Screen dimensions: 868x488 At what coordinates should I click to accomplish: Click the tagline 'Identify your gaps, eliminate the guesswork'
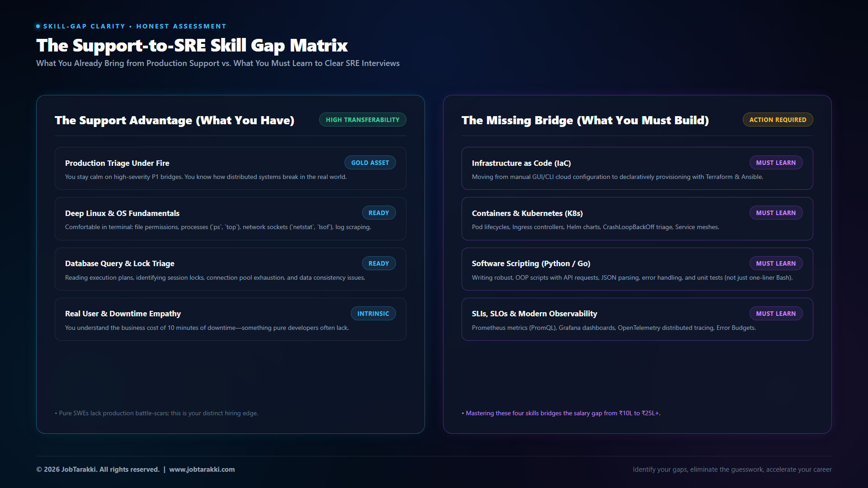coord(732,469)
